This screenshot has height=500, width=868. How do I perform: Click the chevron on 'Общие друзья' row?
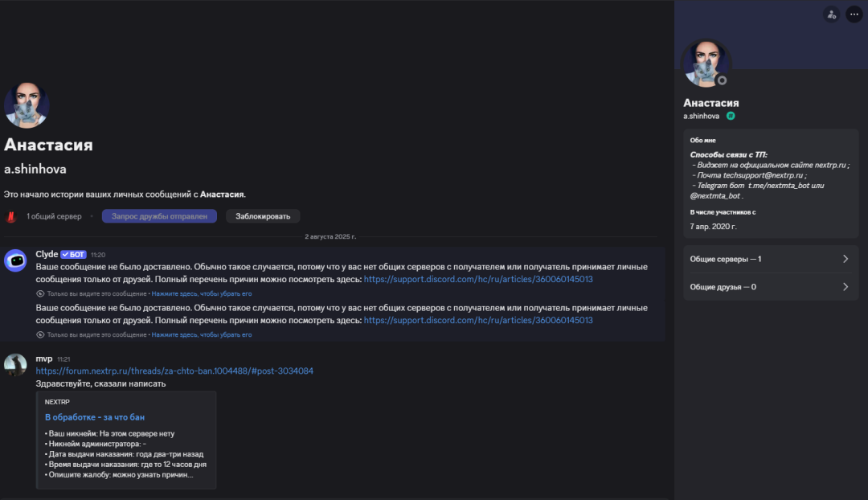coord(845,287)
